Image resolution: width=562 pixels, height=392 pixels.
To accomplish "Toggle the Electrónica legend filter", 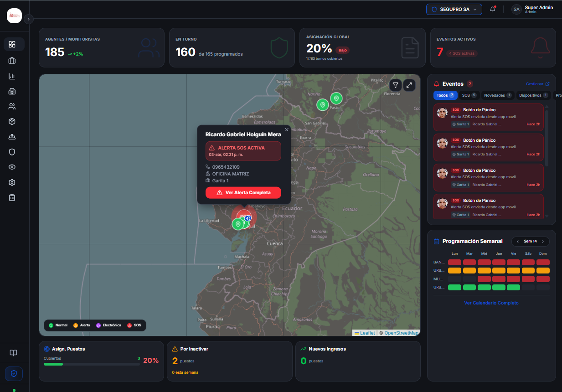I will [x=108, y=325].
